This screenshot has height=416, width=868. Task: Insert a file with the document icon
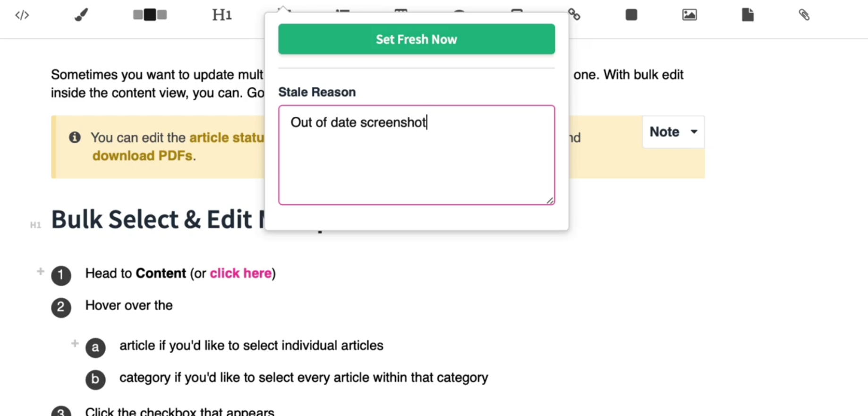(748, 15)
